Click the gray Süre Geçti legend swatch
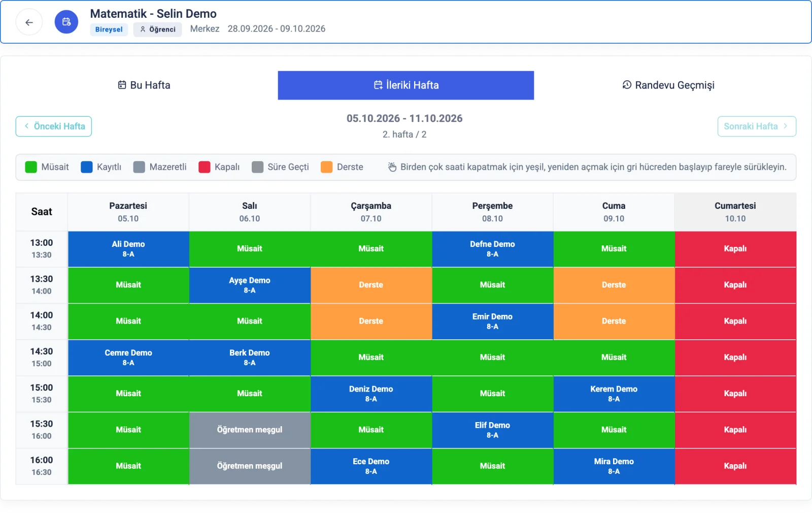 pos(258,167)
